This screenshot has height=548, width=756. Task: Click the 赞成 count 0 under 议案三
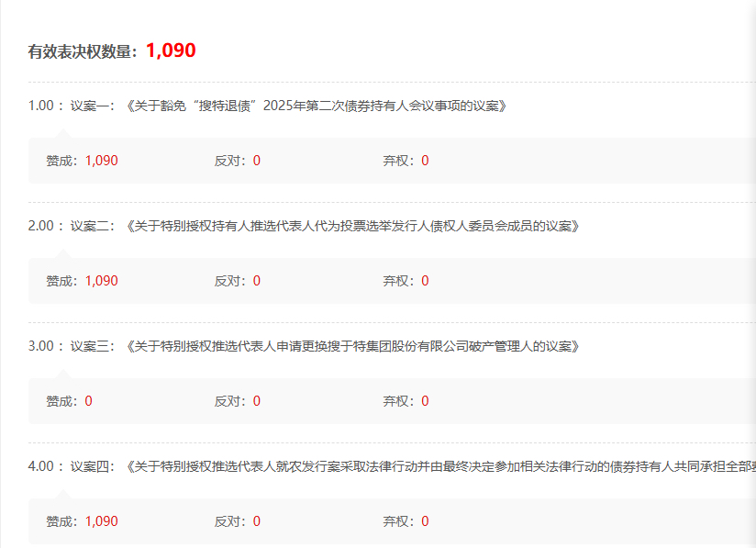click(88, 401)
